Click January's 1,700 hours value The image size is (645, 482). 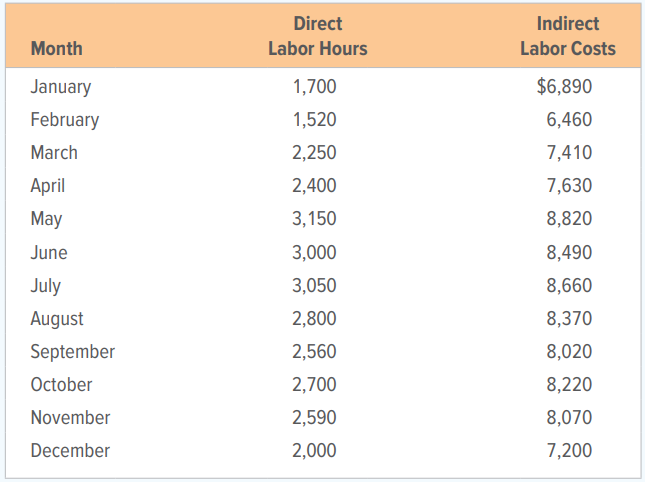click(x=315, y=87)
